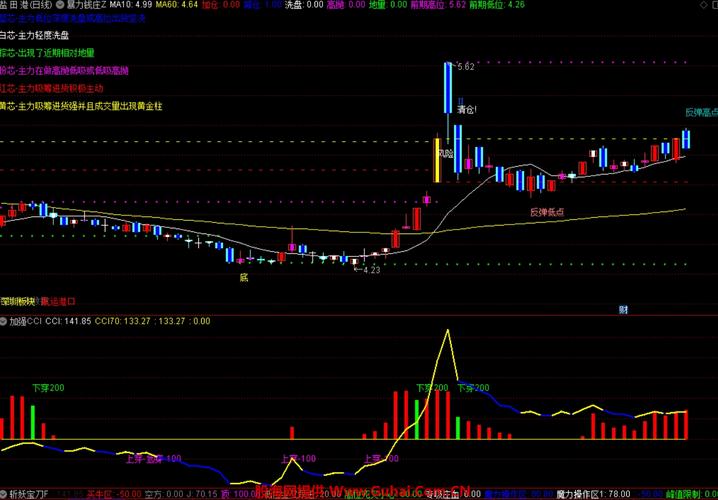
Task: Select the yellow 黄金柱 candle bar
Action: pyautogui.click(x=437, y=160)
